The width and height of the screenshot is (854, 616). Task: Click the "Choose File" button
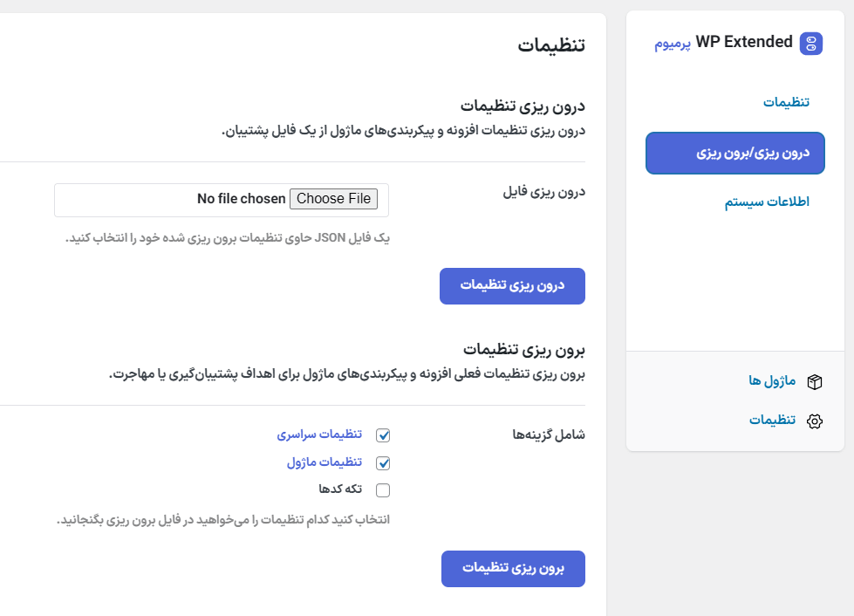point(333,199)
